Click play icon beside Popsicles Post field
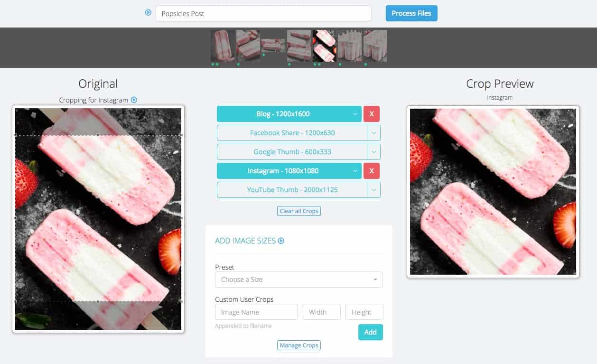The width and height of the screenshot is (597, 364). pos(148,13)
